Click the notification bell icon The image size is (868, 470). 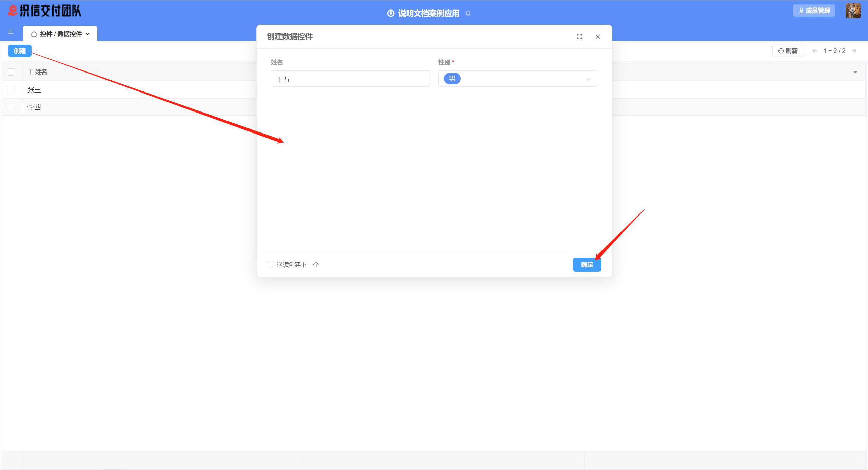click(x=468, y=13)
